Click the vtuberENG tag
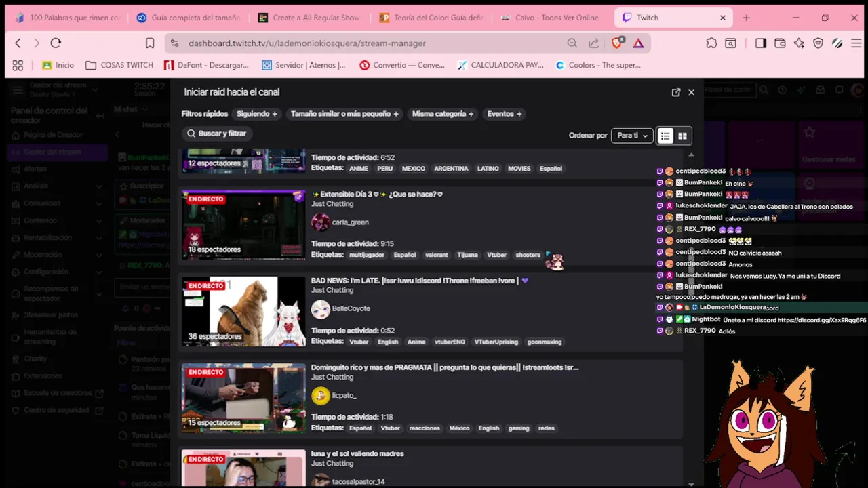Viewport: 868px width, 488px height. click(x=450, y=342)
